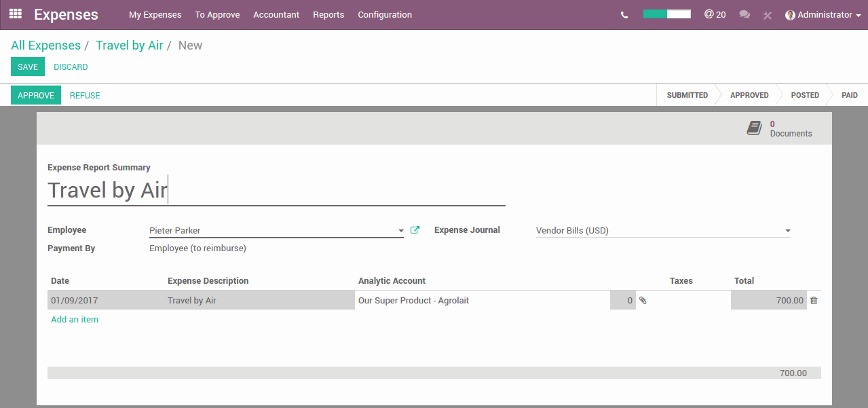This screenshot has height=408, width=868.
Task: Click the paperclip attachment icon
Action: (x=643, y=300)
